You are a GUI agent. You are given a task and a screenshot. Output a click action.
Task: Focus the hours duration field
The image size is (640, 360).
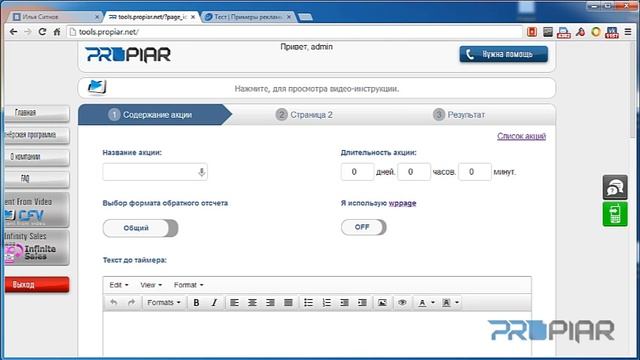414,172
